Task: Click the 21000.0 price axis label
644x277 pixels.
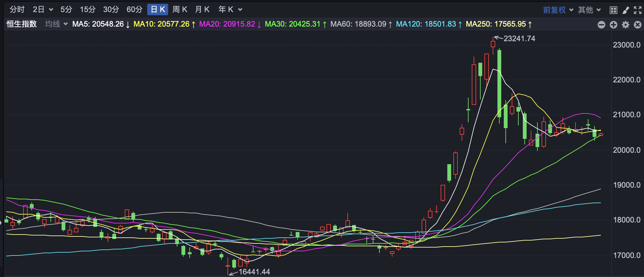Action: pyautogui.click(x=627, y=115)
